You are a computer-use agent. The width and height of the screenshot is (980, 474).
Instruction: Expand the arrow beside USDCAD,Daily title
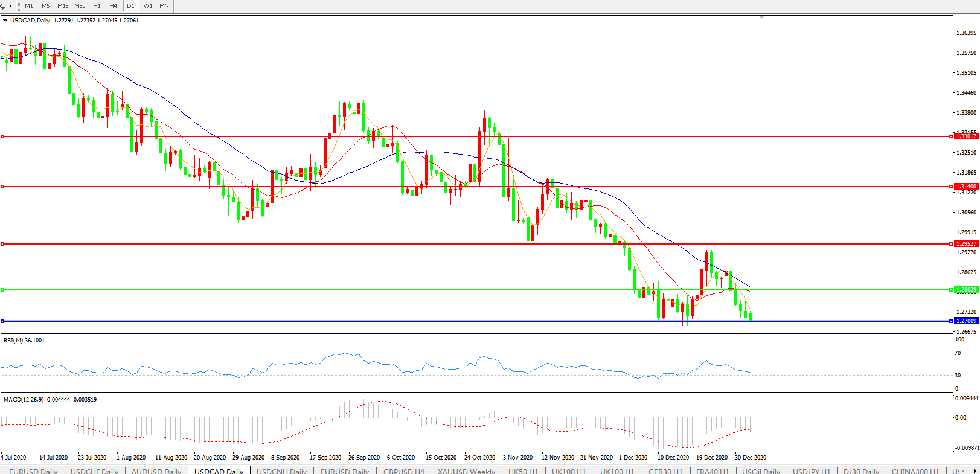pos(5,21)
